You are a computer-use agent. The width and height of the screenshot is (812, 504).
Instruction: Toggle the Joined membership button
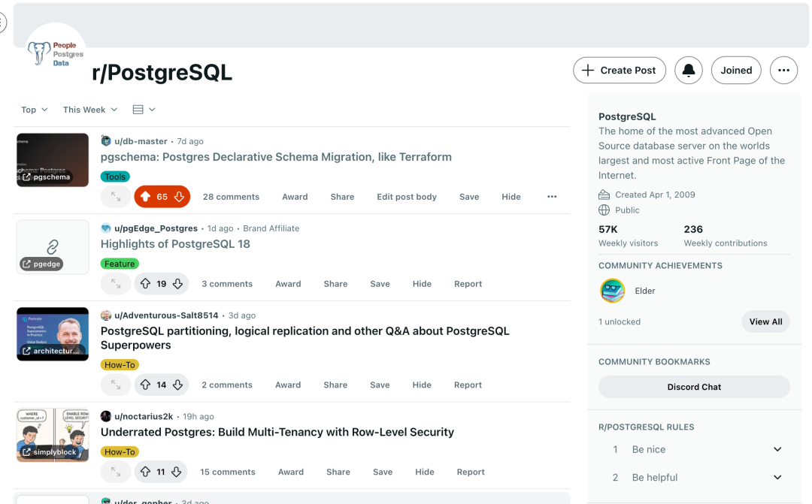[x=736, y=71]
